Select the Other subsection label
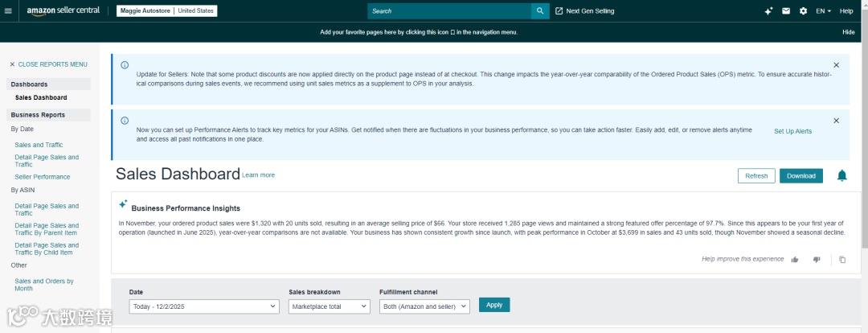The width and height of the screenshot is (868, 333). click(x=18, y=265)
